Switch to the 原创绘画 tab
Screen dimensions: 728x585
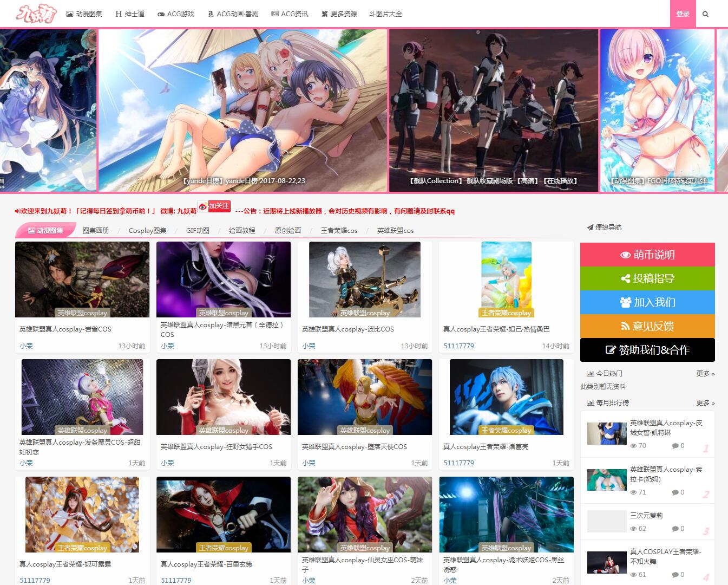[x=288, y=231]
